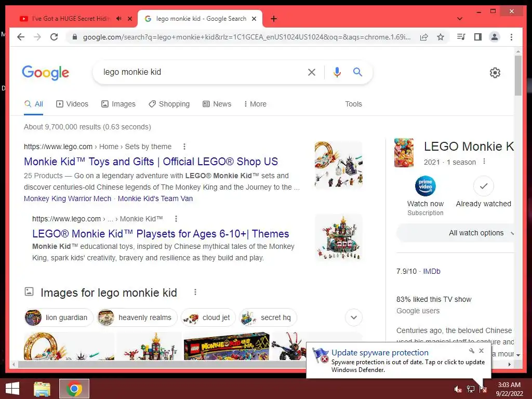Open Chrome three-dot menu
Viewport: 532px width, 399px height.
[511, 37]
